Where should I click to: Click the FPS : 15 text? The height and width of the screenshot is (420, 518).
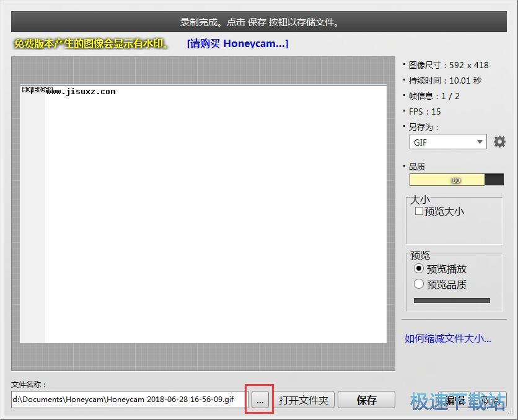[x=424, y=112]
